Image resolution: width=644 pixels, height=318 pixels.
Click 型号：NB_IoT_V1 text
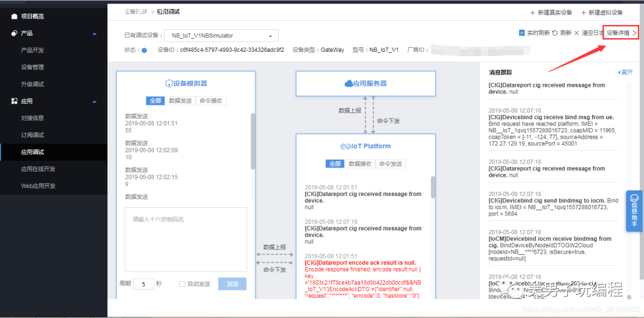click(376, 50)
